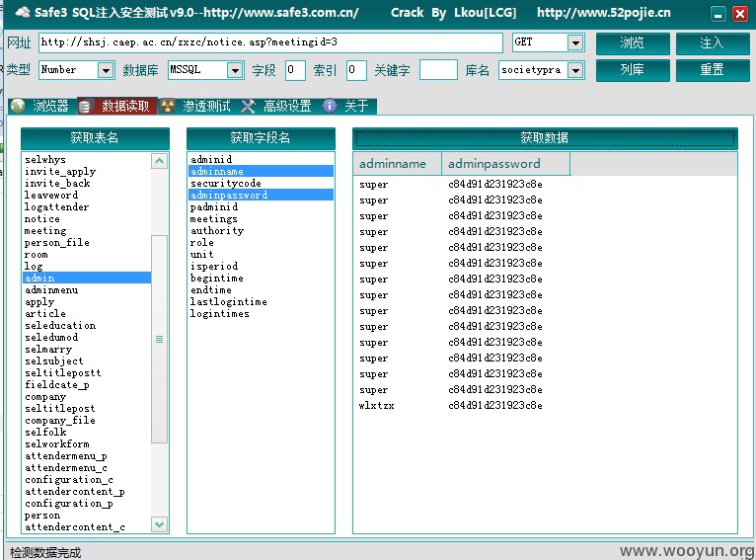Expand the MSSQL database dropdown
Screen dimensions: 756x560
coord(235,70)
